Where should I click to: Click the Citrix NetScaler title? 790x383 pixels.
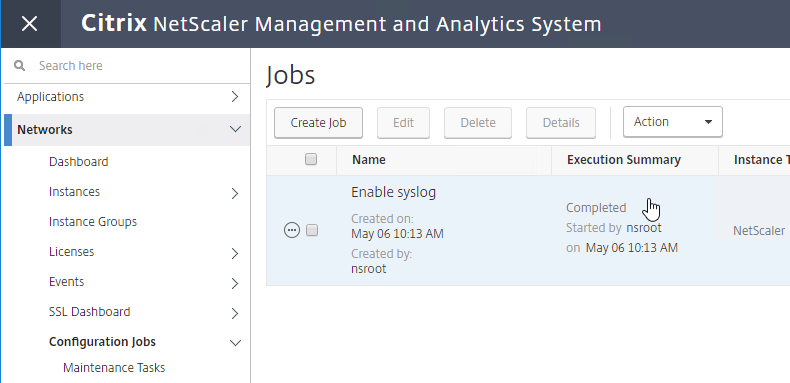(x=341, y=24)
